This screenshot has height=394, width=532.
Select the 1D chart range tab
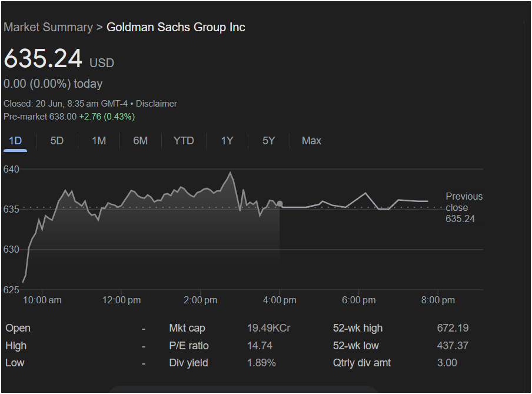point(15,141)
